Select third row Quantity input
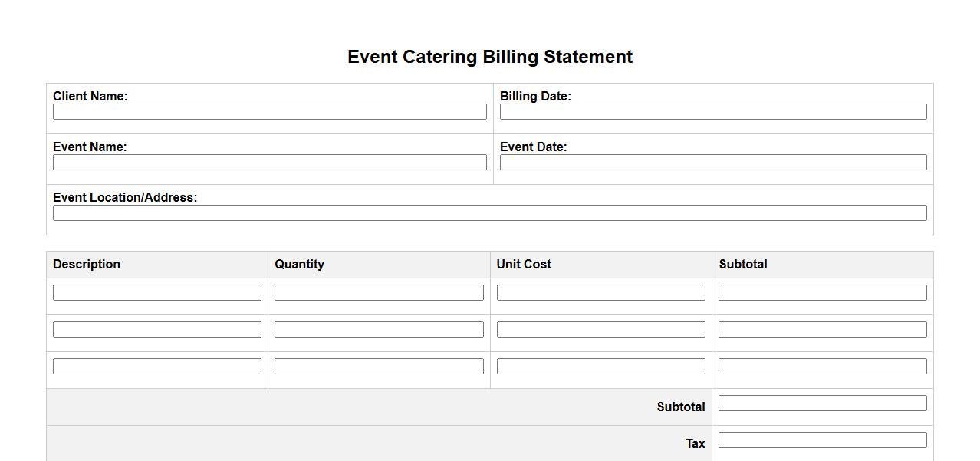980x461 pixels. (379, 367)
